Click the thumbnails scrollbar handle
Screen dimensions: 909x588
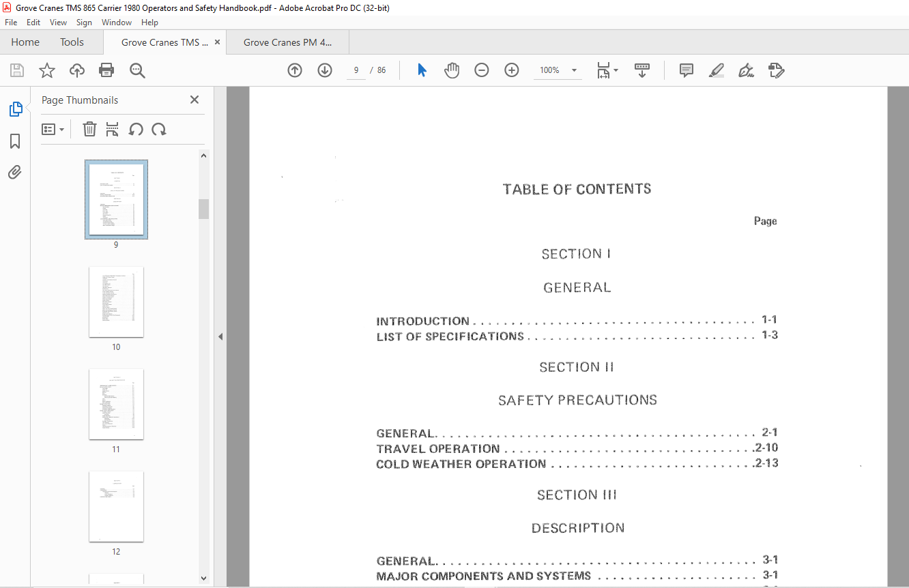[203, 209]
